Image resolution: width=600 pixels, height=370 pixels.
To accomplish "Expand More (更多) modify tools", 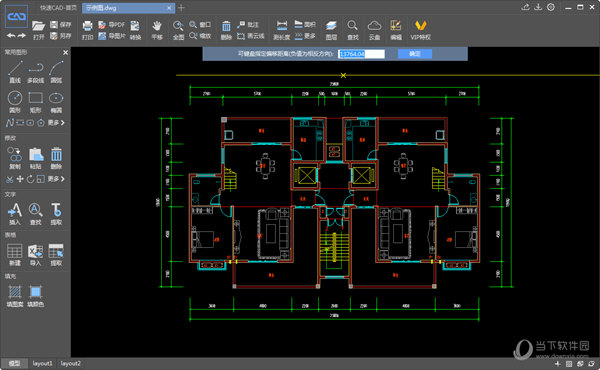I will (x=56, y=179).
